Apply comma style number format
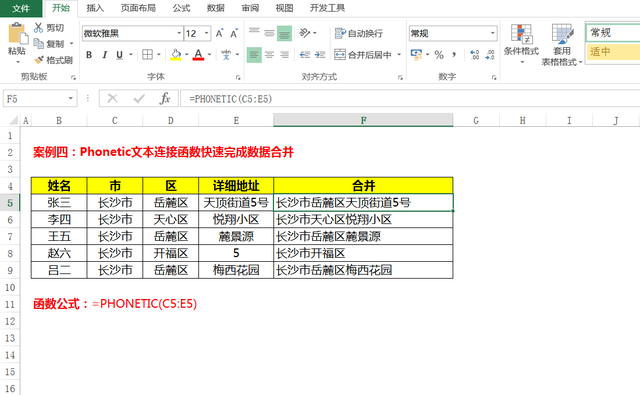640x395 pixels. point(454,55)
